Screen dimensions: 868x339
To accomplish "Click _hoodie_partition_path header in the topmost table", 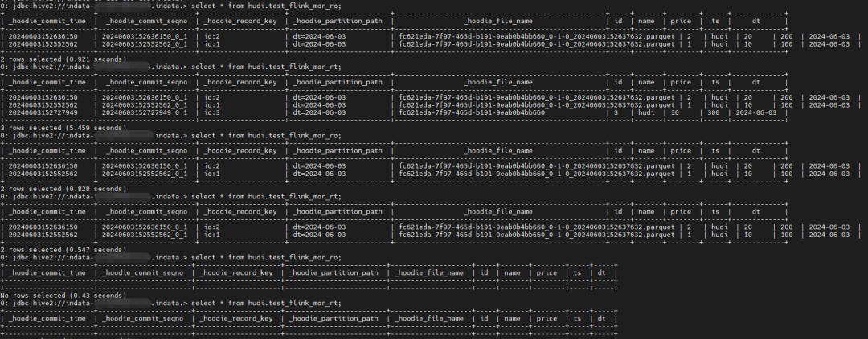I will [338, 21].
